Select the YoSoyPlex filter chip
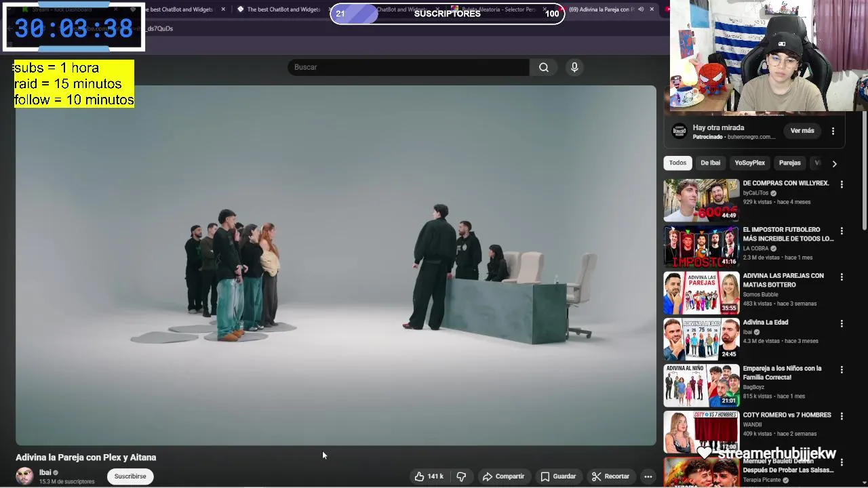 (x=749, y=163)
